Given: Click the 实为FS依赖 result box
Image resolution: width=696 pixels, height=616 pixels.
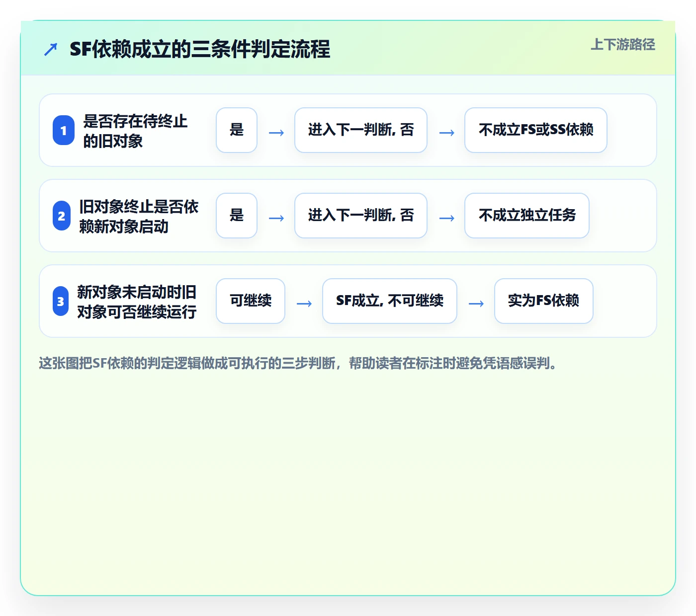Looking at the screenshot, I should [544, 301].
